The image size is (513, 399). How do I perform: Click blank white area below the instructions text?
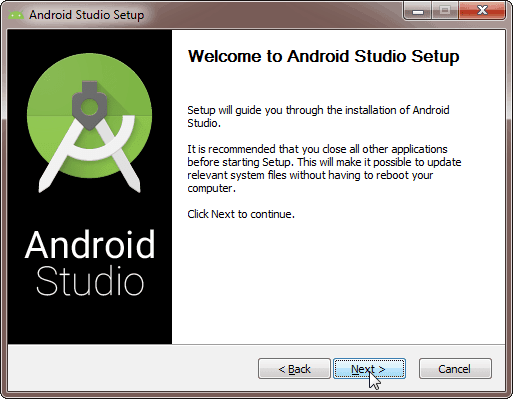coord(338,283)
